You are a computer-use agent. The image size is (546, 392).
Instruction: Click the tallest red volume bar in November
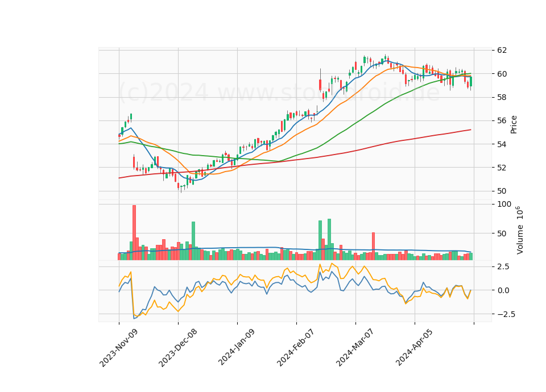(134, 232)
